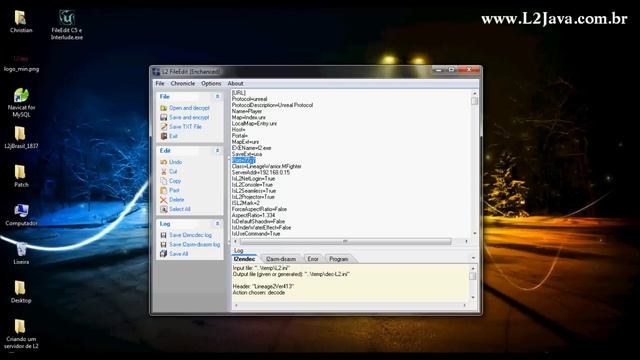Switch to the Program log tab
This screenshot has height=360, width=640.
(338, 259)
